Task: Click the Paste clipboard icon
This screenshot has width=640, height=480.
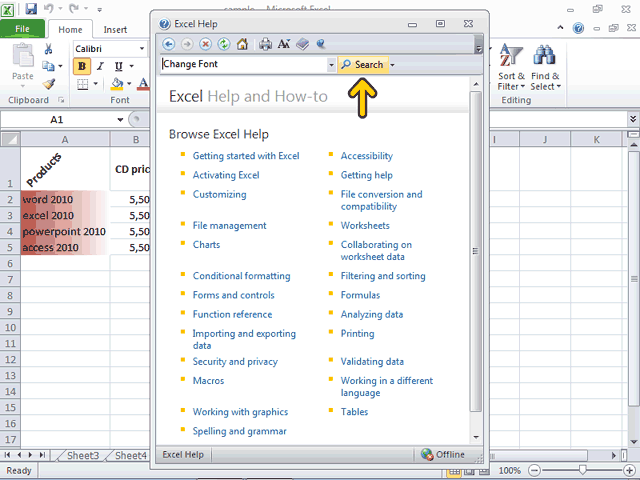Action: pyautogui.click(x=23, y=55)
